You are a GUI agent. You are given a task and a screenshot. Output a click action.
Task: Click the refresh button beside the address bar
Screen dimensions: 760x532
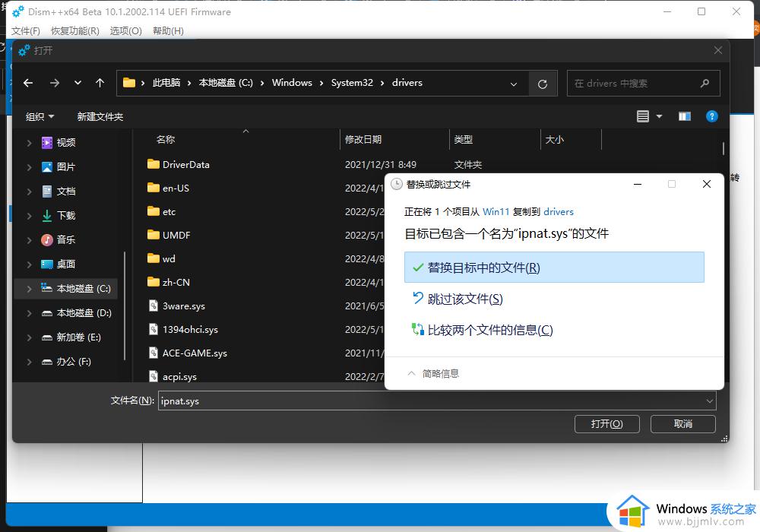(543, 84)
